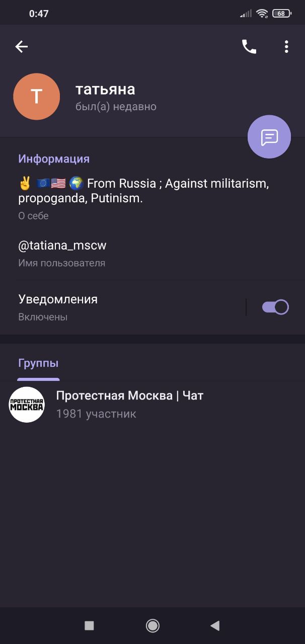Tap the Android back triangle button
305x644 pixels.
click(x=215, y=625)
